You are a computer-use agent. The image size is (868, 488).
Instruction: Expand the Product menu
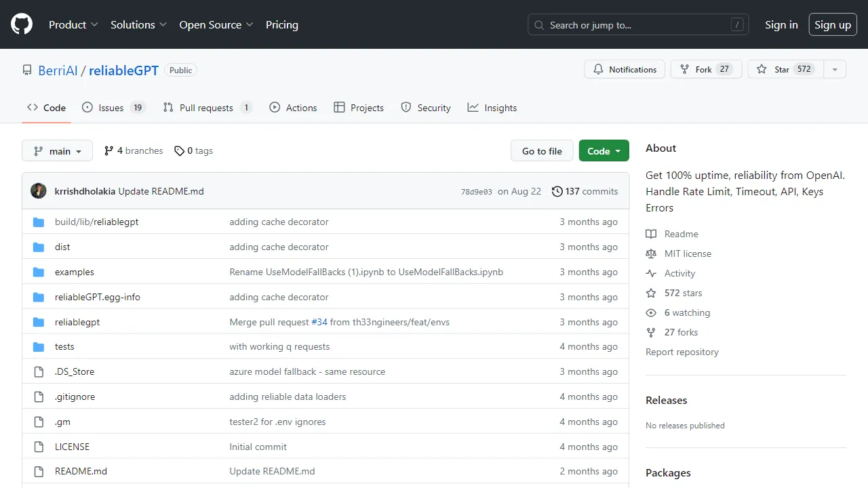point(73,24)
